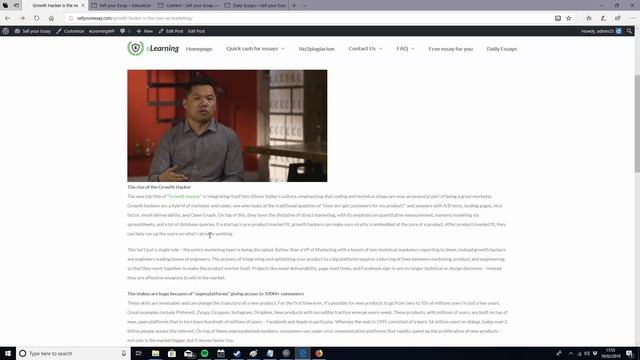This screenshot has width=640, height=360.
Task: Open Sell your Essay admin bar item
Action: 33,31
